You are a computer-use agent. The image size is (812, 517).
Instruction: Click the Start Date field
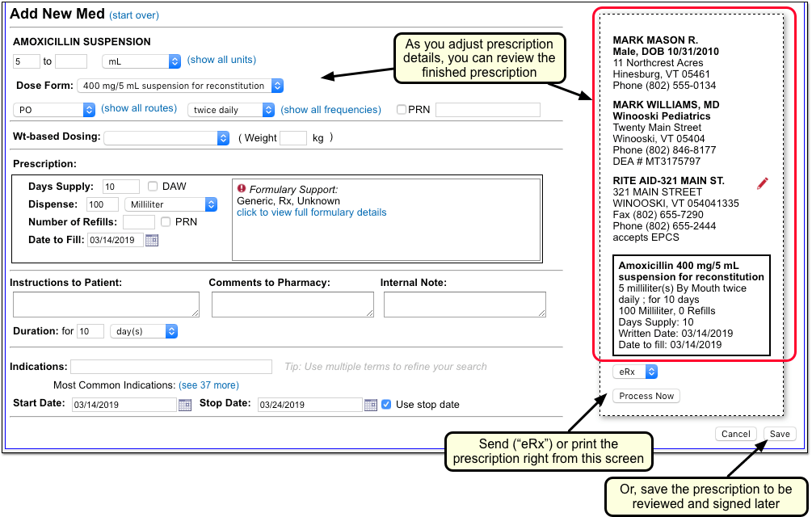click(x=124, y=405)
